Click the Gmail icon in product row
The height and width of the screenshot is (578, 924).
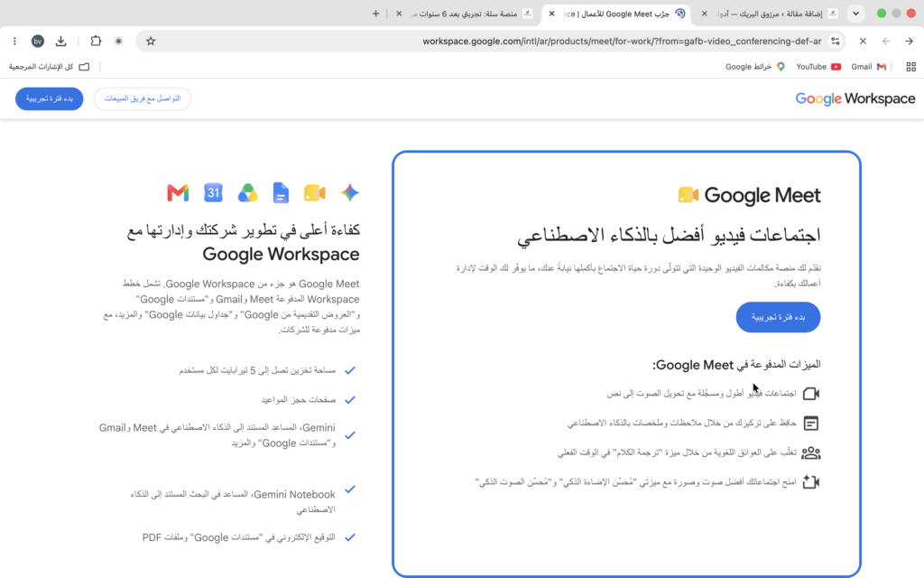[x=178, y=193]
